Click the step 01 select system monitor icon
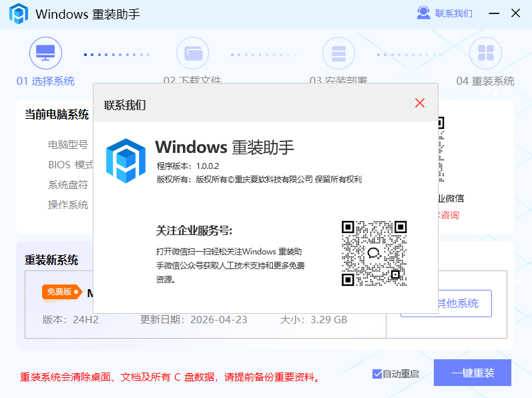Screen dimensions: 532x398 tap(45, 53)
